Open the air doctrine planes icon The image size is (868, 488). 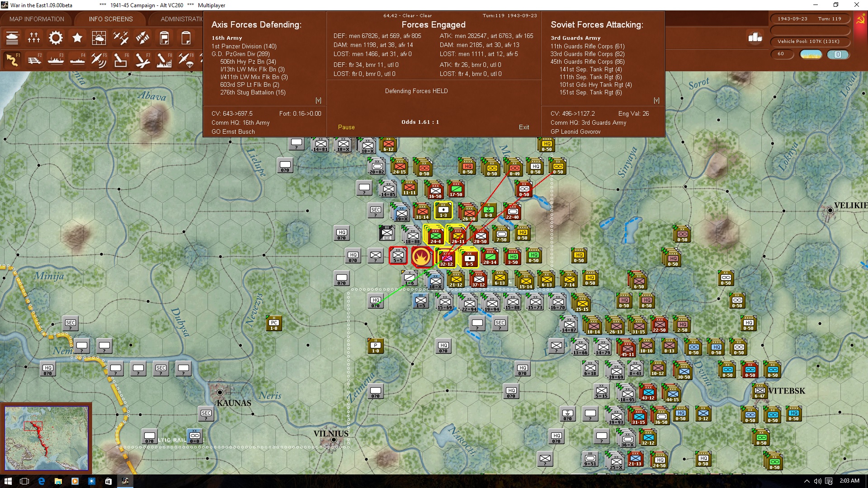(121, 38)
